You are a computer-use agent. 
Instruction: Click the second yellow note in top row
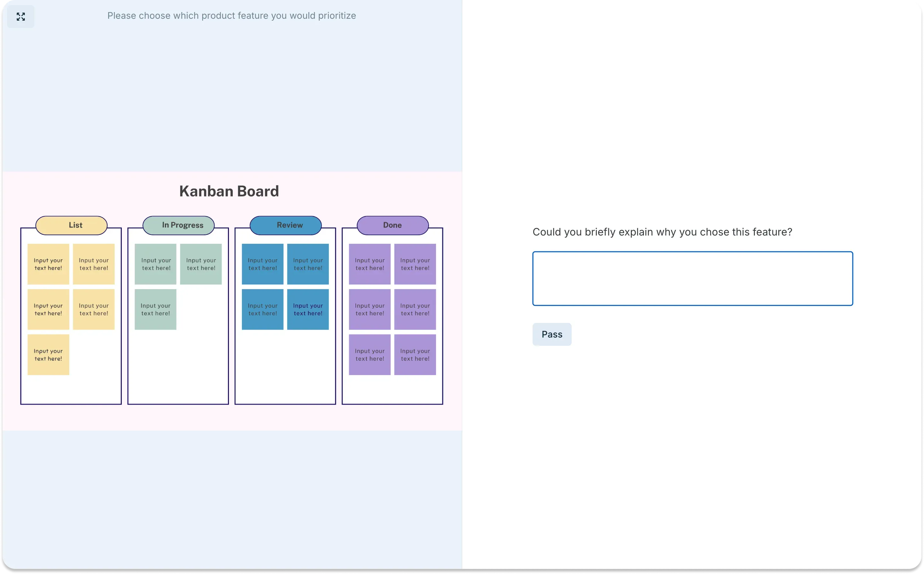(94, 264)
